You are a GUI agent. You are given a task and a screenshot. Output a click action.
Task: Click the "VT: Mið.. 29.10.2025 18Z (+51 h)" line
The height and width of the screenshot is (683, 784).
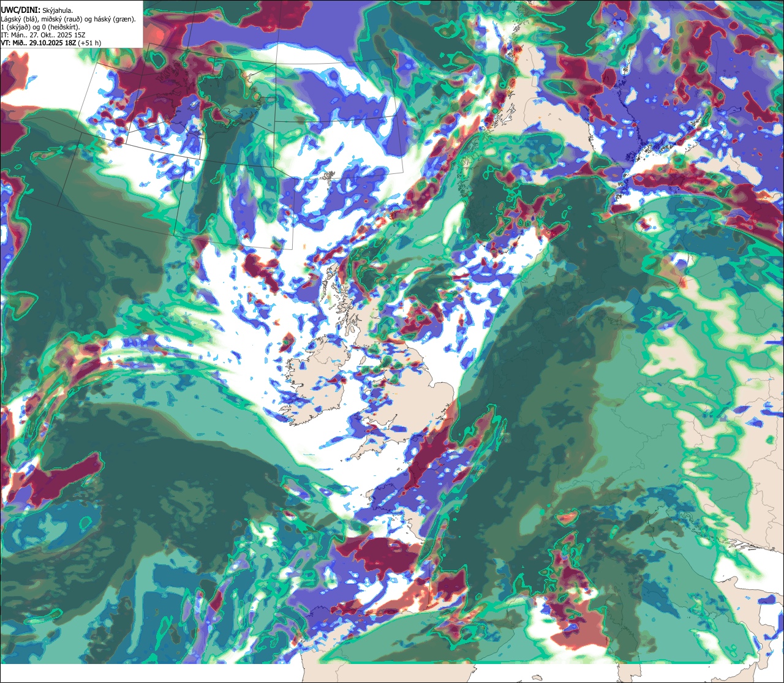pos(51,43)
